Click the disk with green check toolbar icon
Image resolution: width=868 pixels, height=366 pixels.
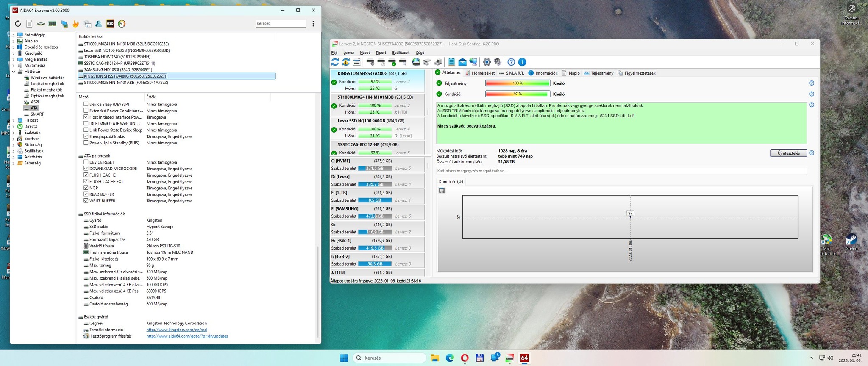[392, 62]
